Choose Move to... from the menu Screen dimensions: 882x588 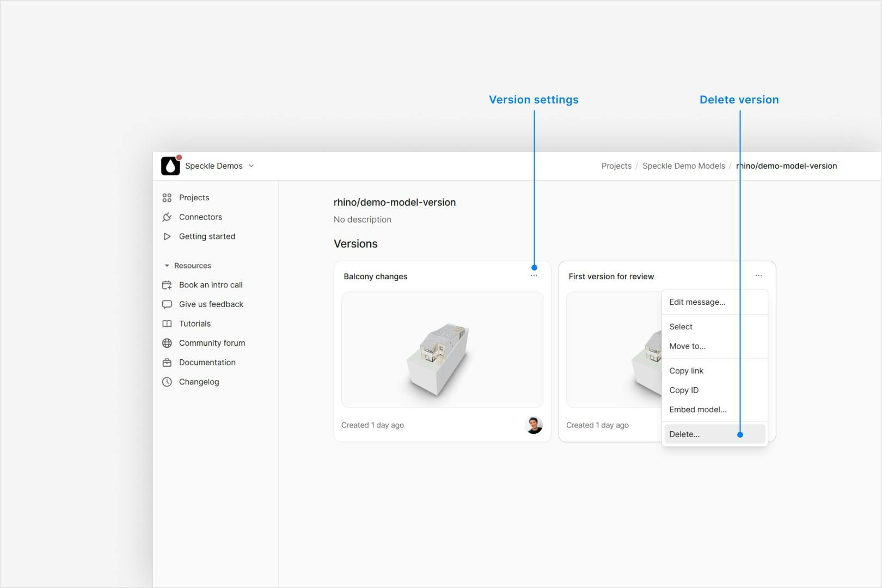pos(714,346)
